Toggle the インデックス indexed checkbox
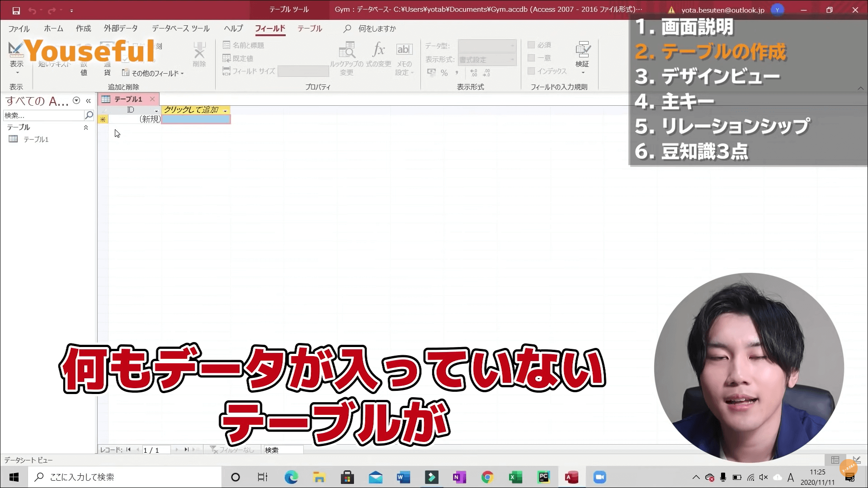The width and height of the screenshot is (868, 488). point(531,71)
